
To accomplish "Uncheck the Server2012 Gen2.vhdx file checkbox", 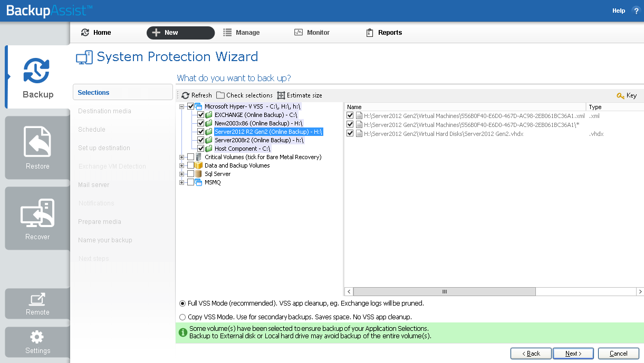I will (350, 134).
